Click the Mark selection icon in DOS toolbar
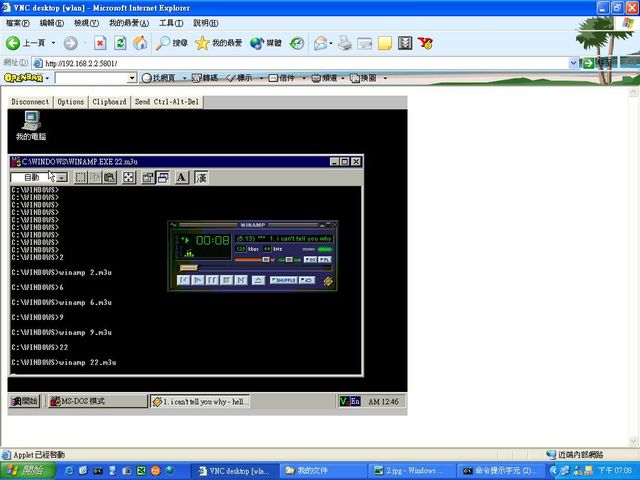The image size is (640, 480). coord(81,177)
